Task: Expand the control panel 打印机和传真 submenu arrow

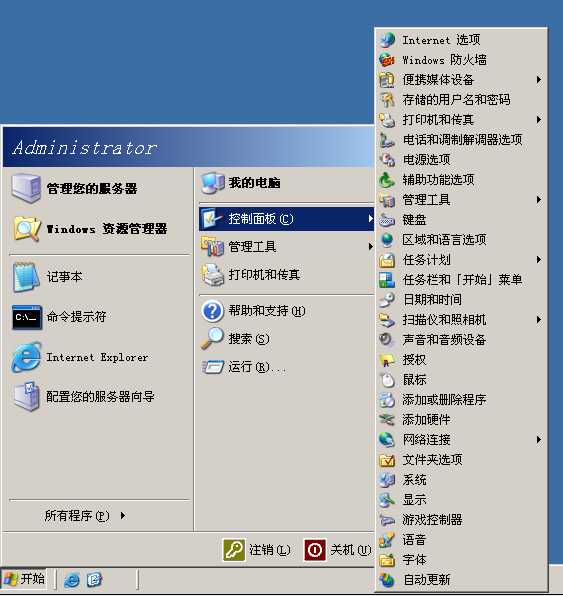Action: [539, 120]
